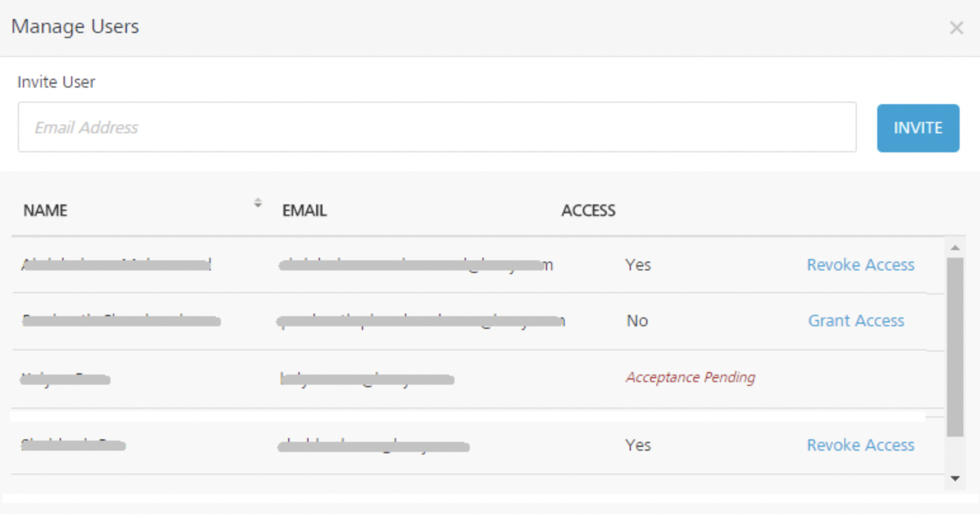Click the user list scroll-up arrow
This screenshot has height=518, width=980.
coord(955,248)
